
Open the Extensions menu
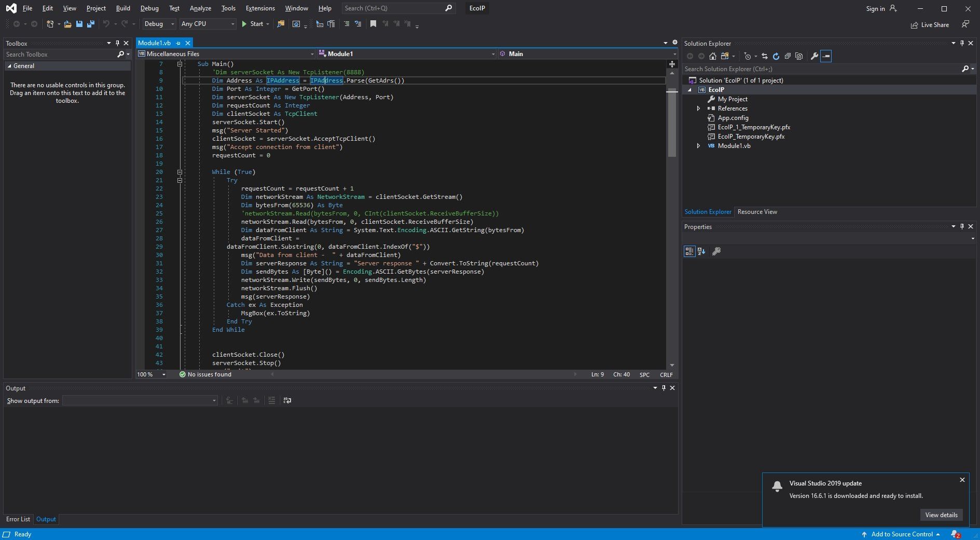click(x=260, y=8)
